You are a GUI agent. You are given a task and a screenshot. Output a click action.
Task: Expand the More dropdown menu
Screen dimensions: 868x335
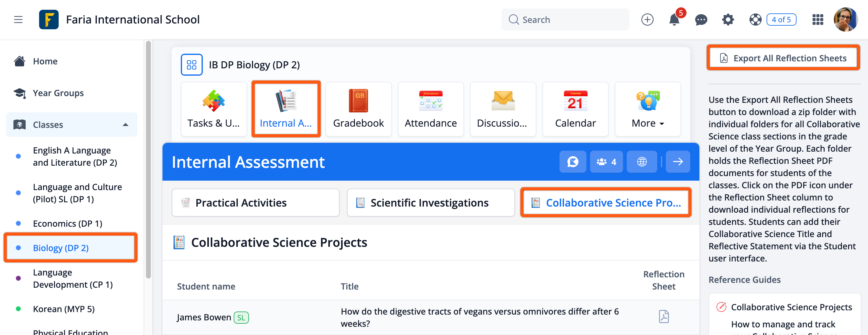[647, 110]
